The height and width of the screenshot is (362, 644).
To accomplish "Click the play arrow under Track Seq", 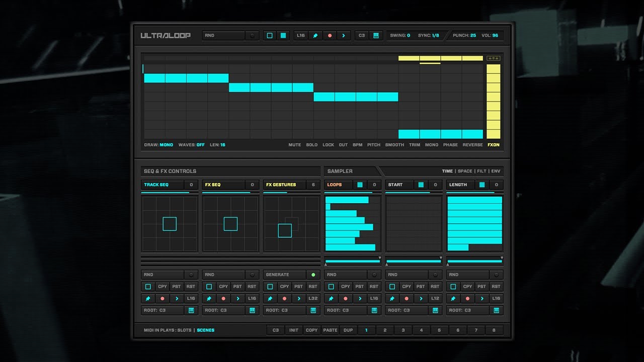I will (177, 298).
